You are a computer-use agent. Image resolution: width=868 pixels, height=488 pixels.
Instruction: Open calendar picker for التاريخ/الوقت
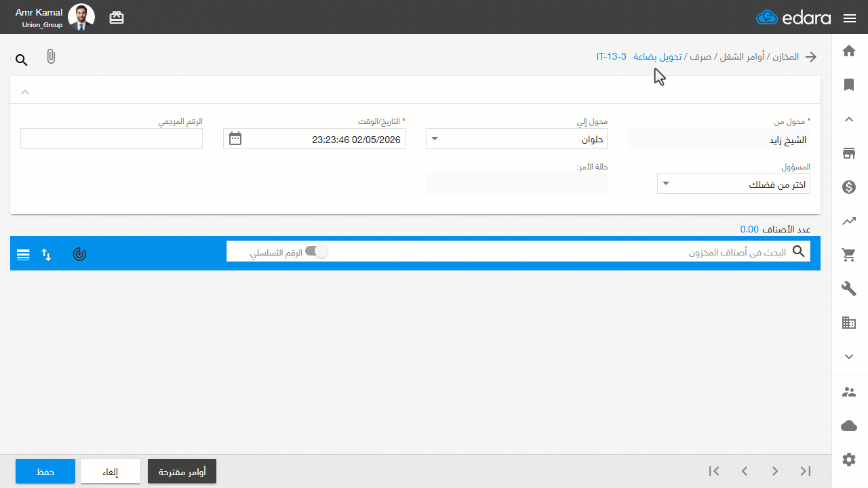coord(235,139)
